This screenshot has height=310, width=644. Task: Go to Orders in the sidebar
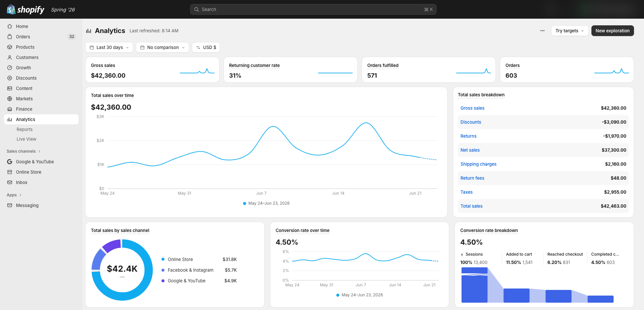coord(41,37)
